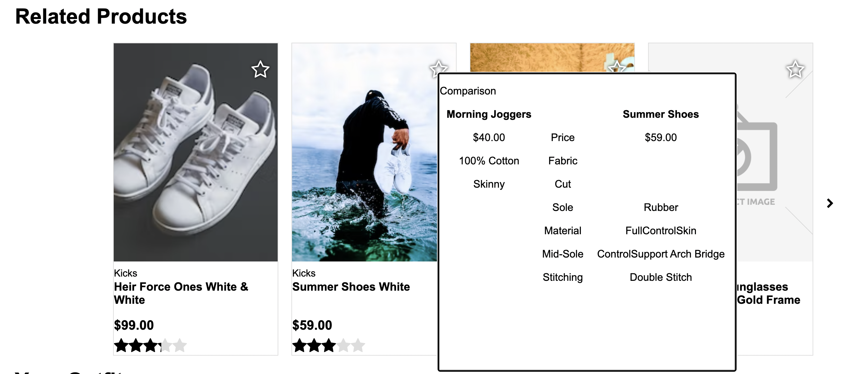Click Comparison heading in popup

(x=468, y=91)
